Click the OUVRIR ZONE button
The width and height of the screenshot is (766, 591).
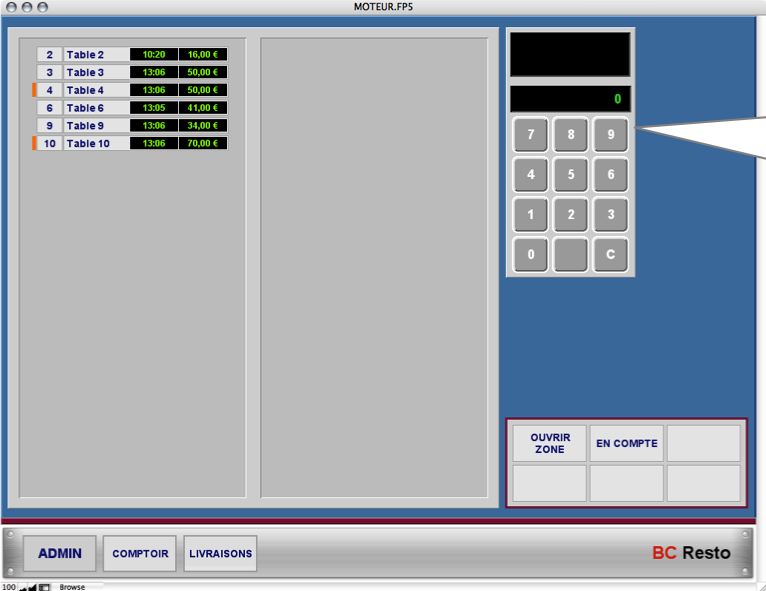550,443
